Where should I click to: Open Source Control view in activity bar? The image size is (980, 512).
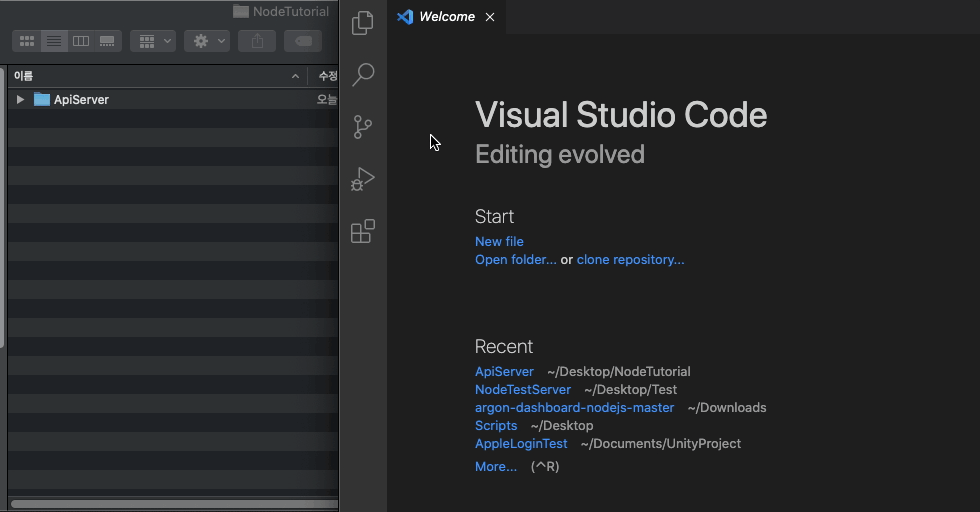[362, 127]
